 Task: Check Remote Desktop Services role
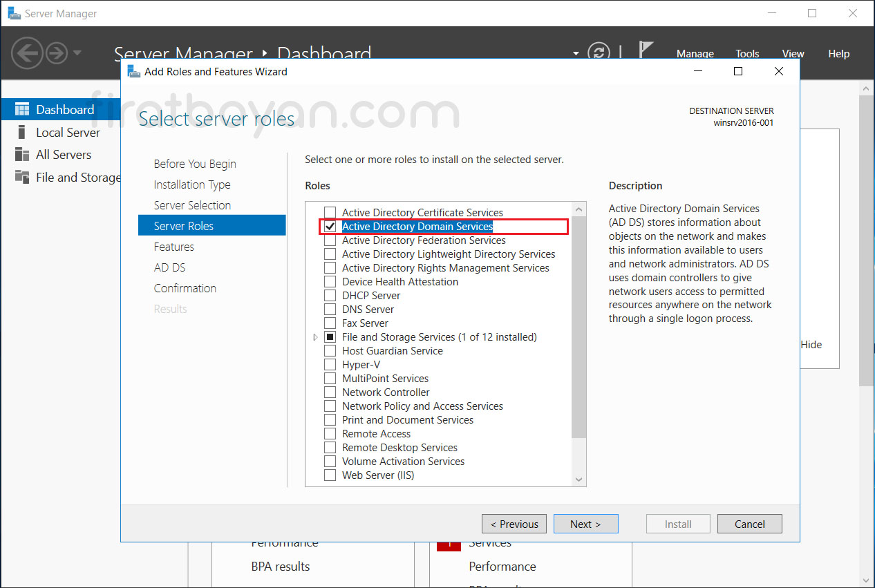tap(330, 448)
